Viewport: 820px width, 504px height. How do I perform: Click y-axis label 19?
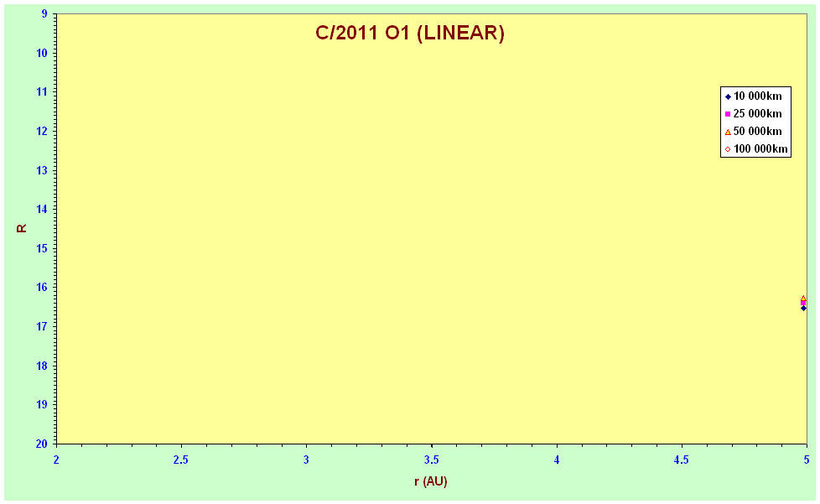42,404
